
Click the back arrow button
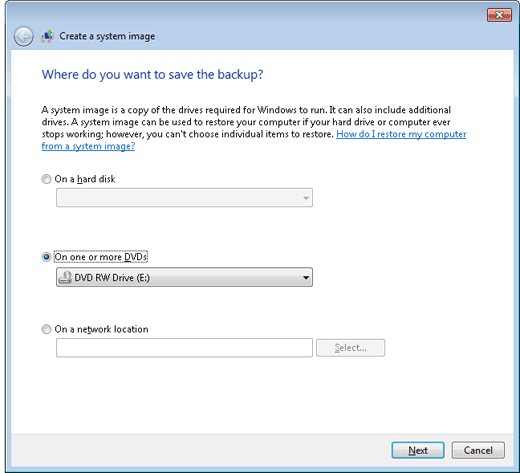(23, 36)
